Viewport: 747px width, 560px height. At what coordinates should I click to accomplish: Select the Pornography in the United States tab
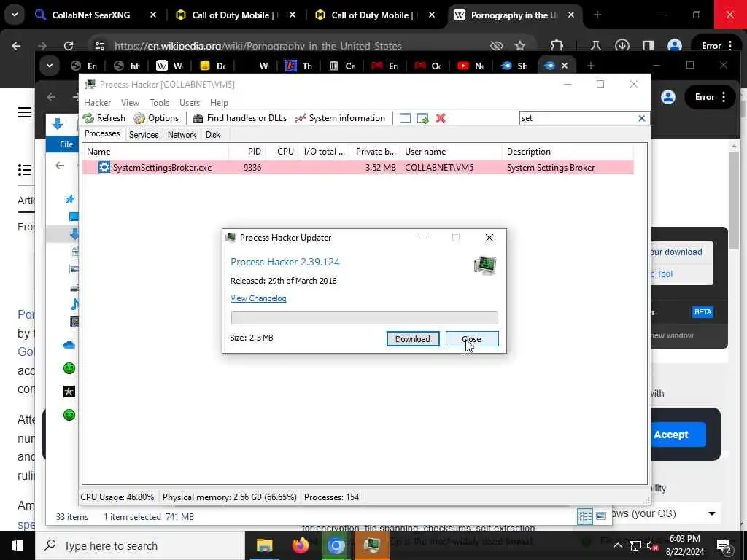tap(514, 15)
